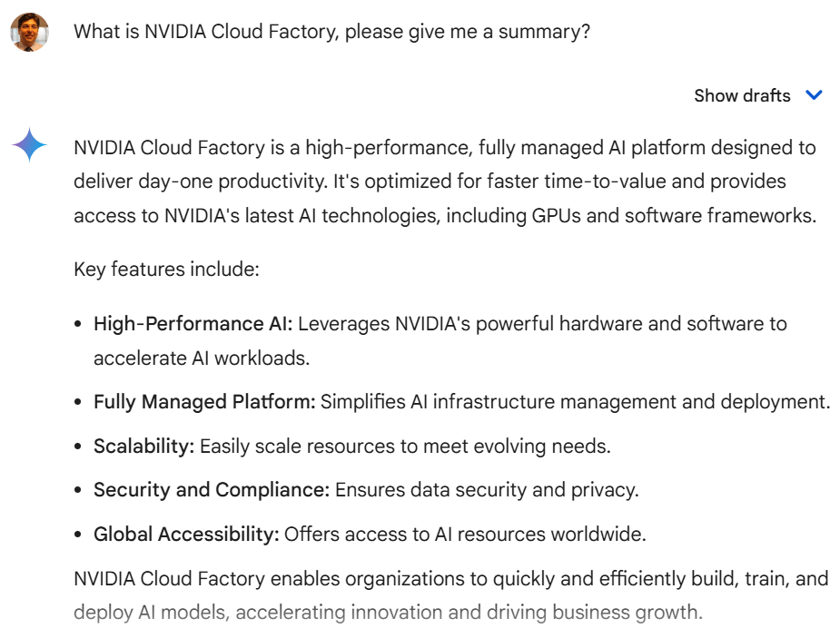Viewport: 840px width, 638px height.
Task: Expand drafts with the blue chevron
Action: (814, 95)
